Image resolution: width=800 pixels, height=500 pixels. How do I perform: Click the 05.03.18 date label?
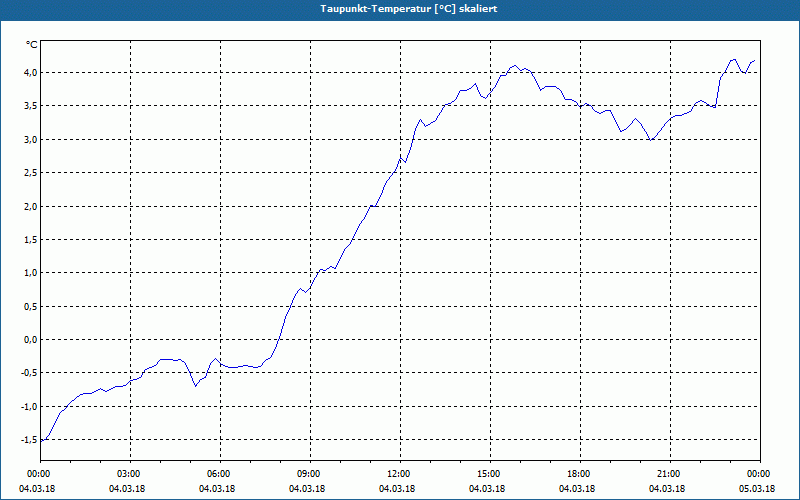(x=757, y=489)
